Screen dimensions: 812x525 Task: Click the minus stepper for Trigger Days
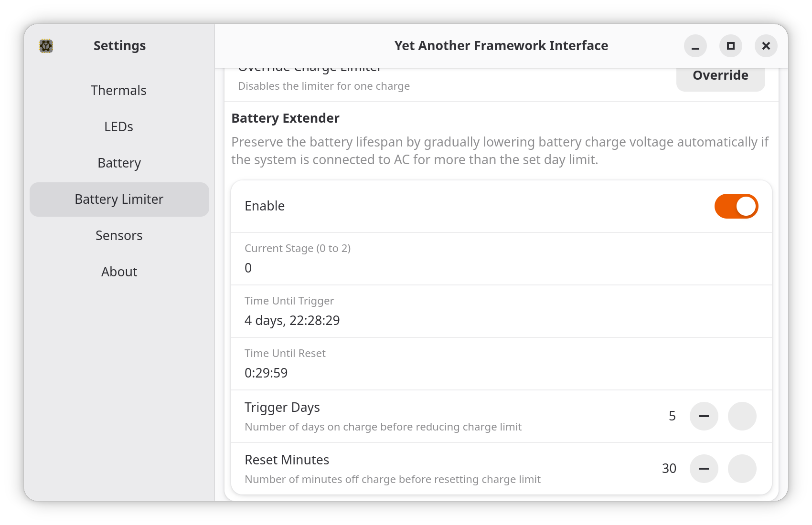(x=704, y=416)
